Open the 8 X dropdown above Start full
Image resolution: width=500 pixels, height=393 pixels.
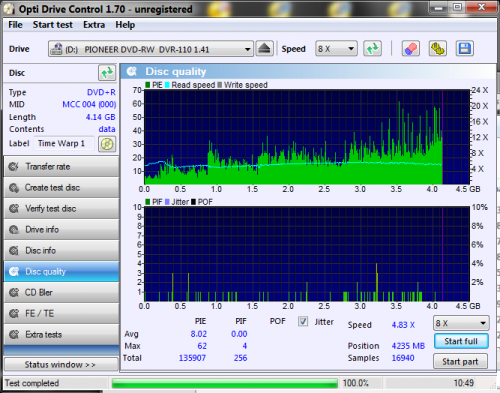[461, 323]
